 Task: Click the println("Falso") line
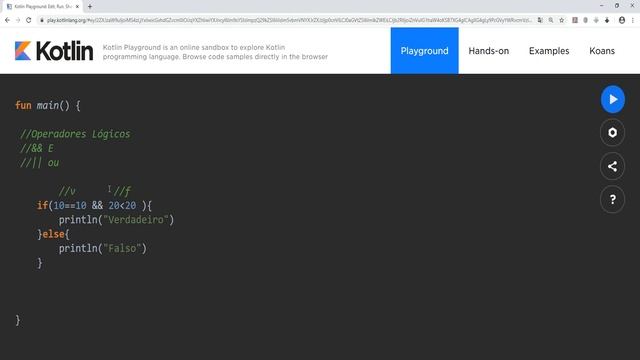tap(102, 249)
